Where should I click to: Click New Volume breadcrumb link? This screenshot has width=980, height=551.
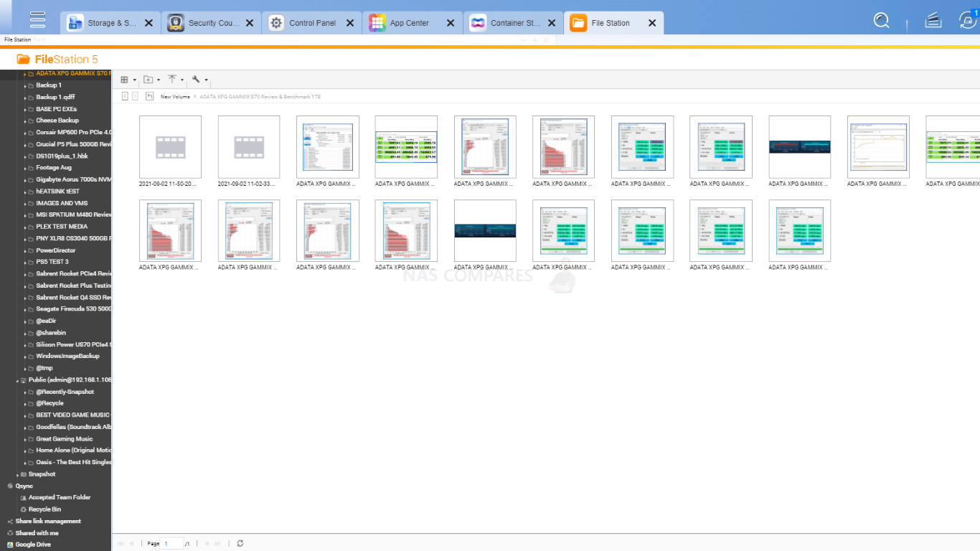(175, 96)
